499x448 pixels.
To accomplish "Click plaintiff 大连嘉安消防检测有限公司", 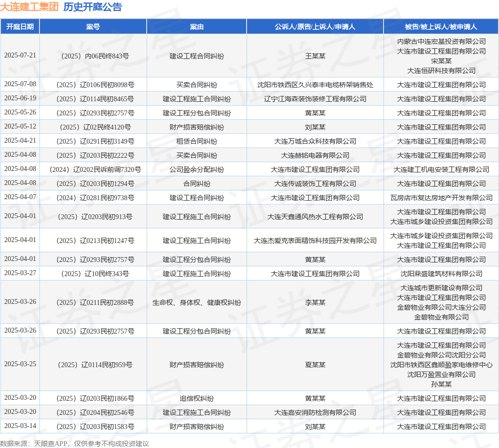I will pyautogui.click(x=315, y=412).
